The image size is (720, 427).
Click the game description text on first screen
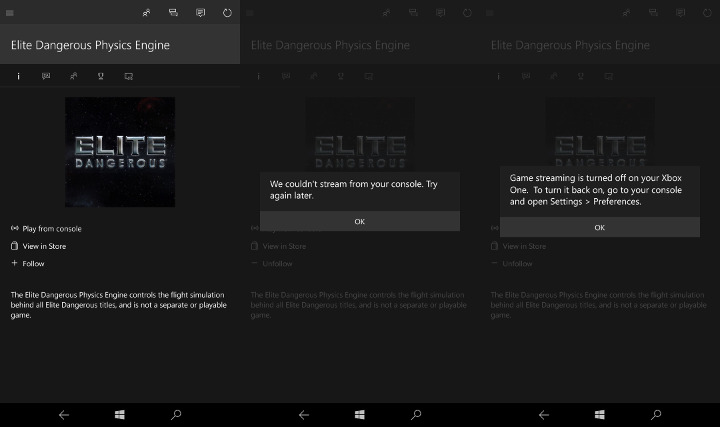(118, 305)
